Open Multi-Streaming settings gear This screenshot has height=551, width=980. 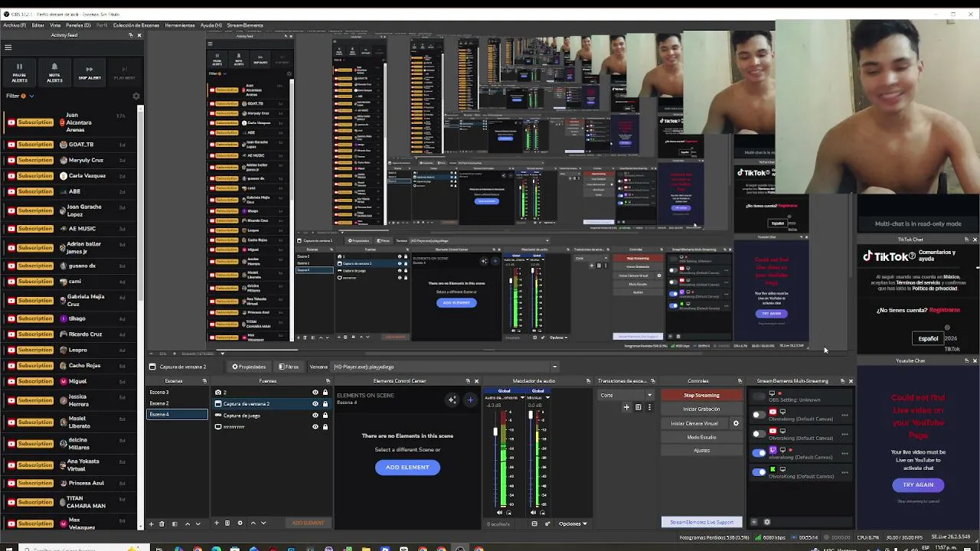[x=767, y=522]
